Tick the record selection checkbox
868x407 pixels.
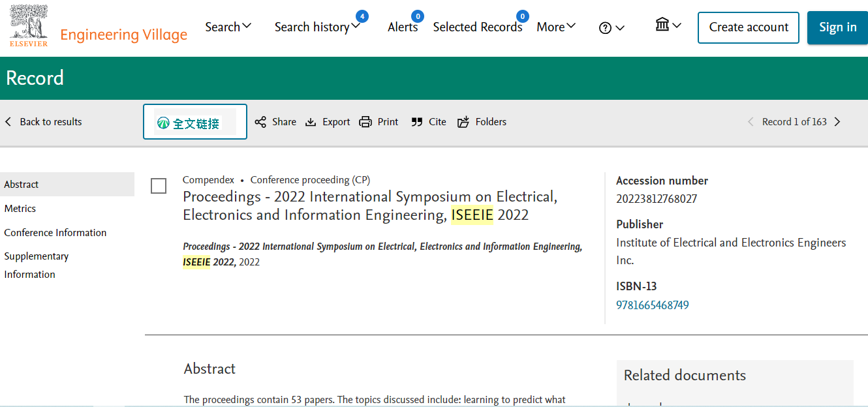click(x=159, y=186)
